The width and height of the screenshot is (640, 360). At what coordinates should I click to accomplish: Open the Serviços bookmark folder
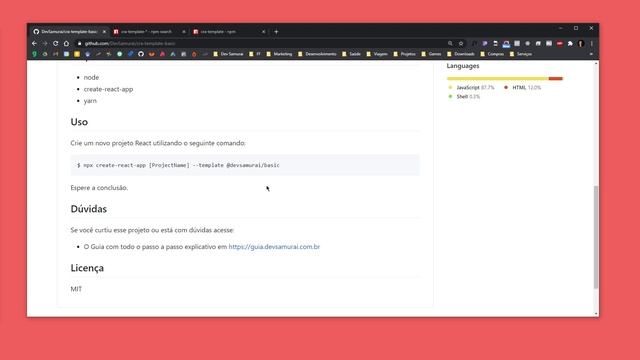[x=521, y=54]
